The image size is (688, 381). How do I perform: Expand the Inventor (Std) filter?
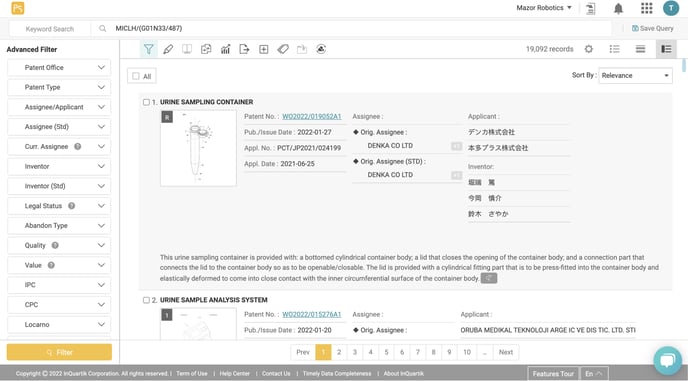click(59, 186)
